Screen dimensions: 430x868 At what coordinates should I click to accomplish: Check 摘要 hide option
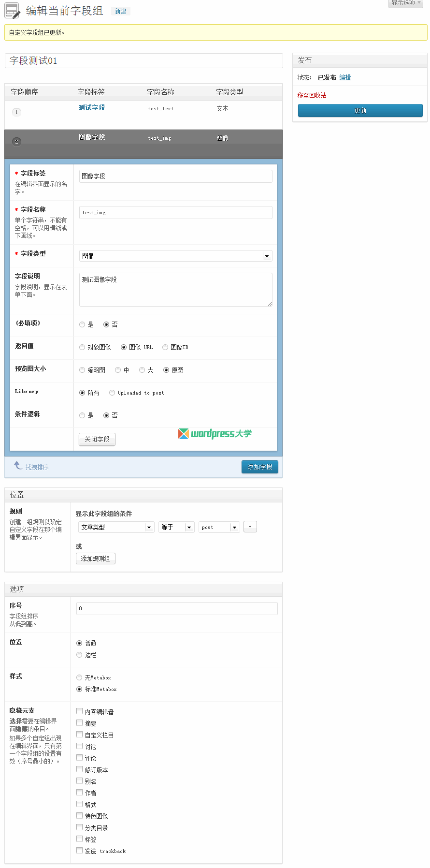[79, 723]
